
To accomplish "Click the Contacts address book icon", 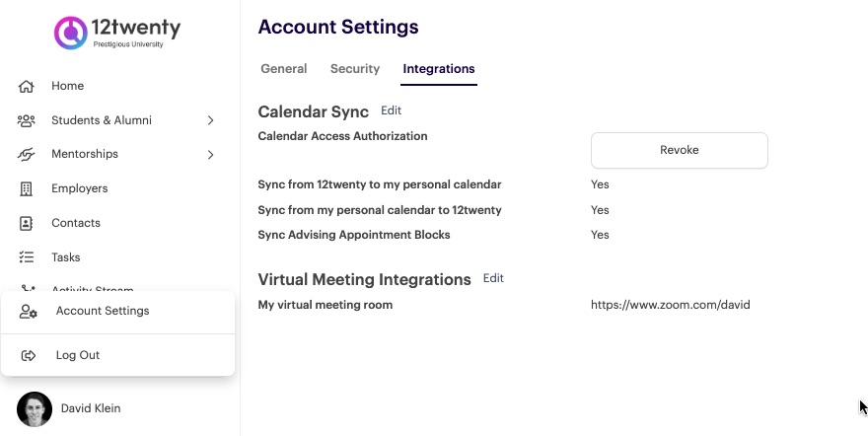I will 27,223.
